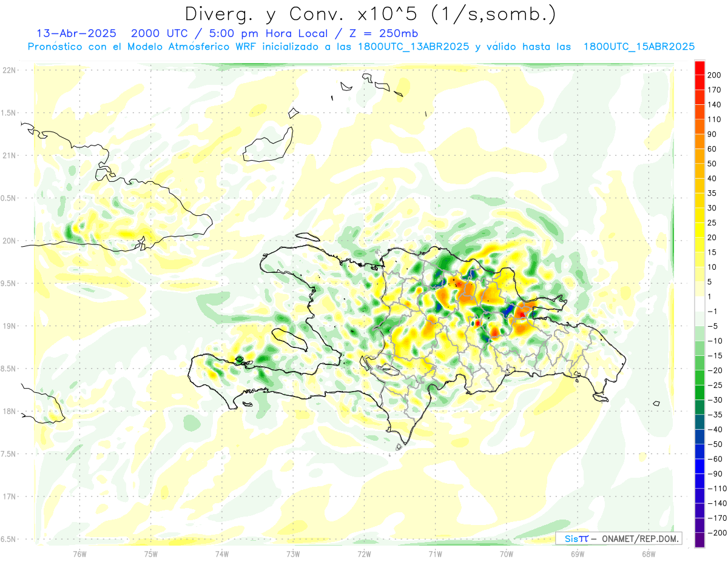
Task: Click the '68W' longitude label
Action: (648, 554)
